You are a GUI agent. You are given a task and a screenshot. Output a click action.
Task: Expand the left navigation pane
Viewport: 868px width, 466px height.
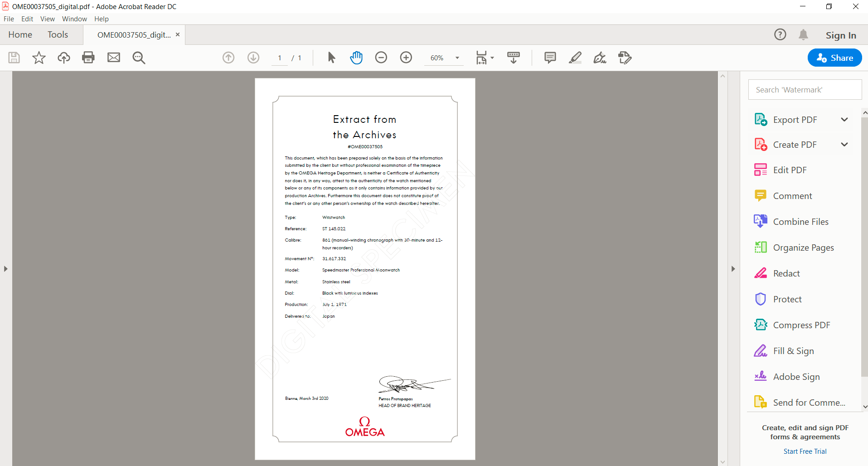(x=5, y=269)
